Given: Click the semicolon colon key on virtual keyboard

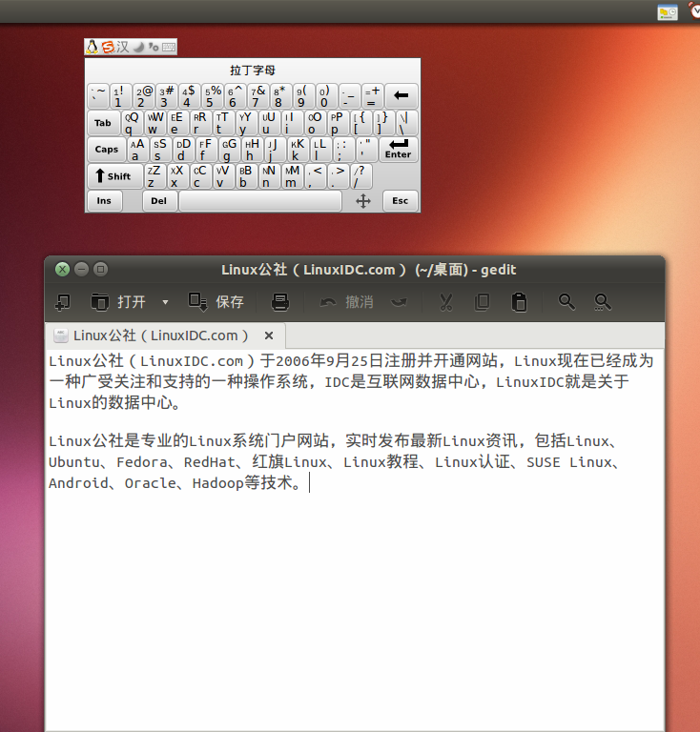Looking at the screenshot, I should pos(344,150).
